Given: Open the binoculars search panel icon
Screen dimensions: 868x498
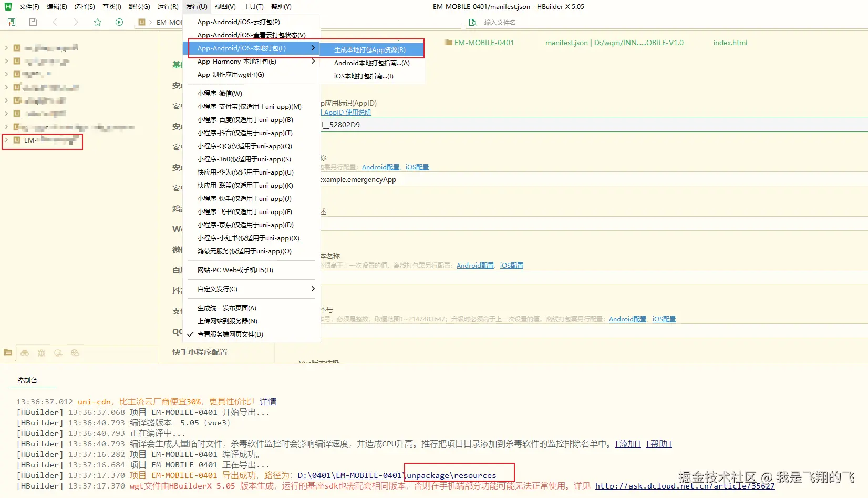Looking at the screenshot, I should [25, 353].
